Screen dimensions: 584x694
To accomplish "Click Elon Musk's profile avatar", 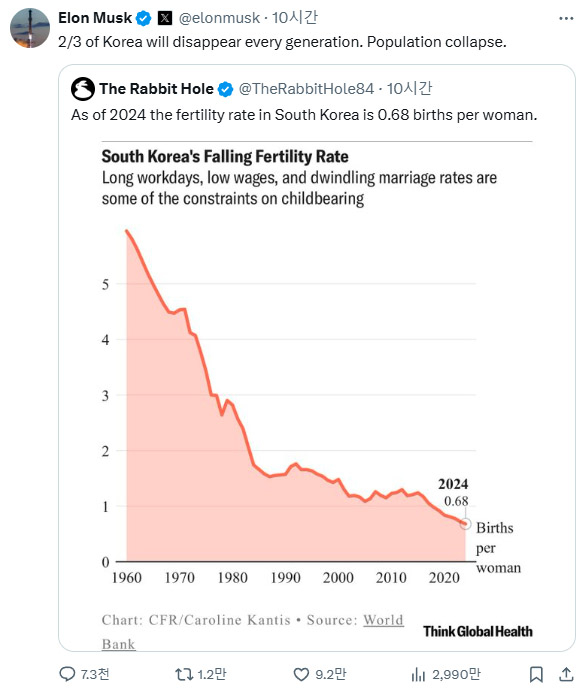I will (x=30, y=28).
